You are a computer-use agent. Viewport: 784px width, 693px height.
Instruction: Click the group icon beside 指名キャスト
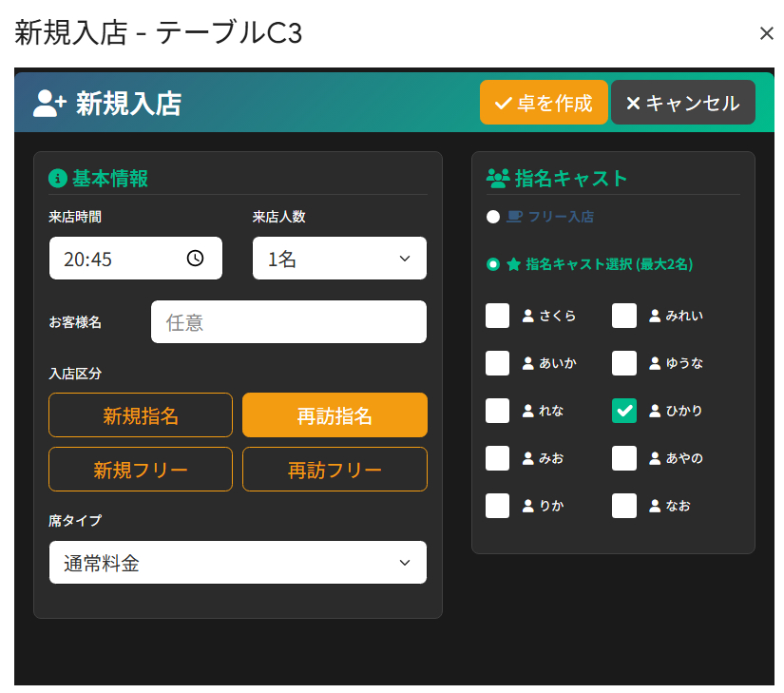pyautogui.click(x=498, y=179)
